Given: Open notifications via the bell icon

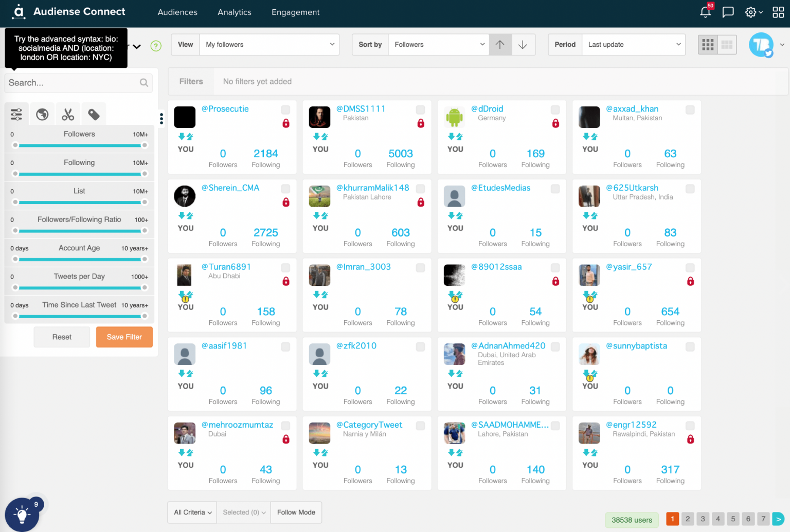Looking at the screenshot, I should tap(705, 12).
